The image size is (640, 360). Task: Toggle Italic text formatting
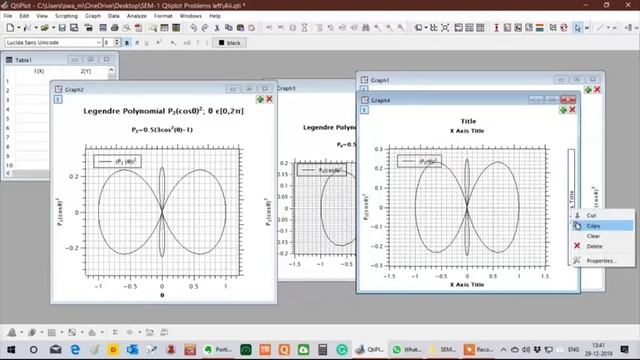[137, 42]
